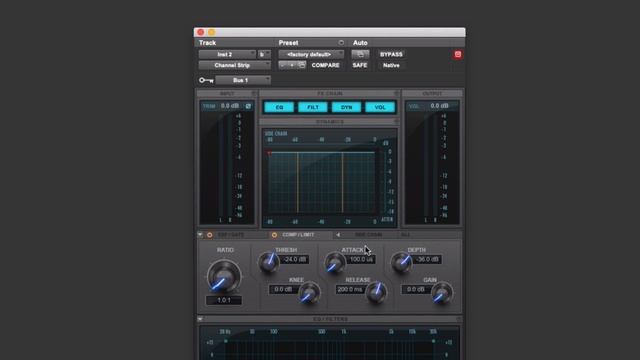The image size is (640, 360).
Task: Switch to the SIDE CHAIN tab
Action: (x=368, y=235)
